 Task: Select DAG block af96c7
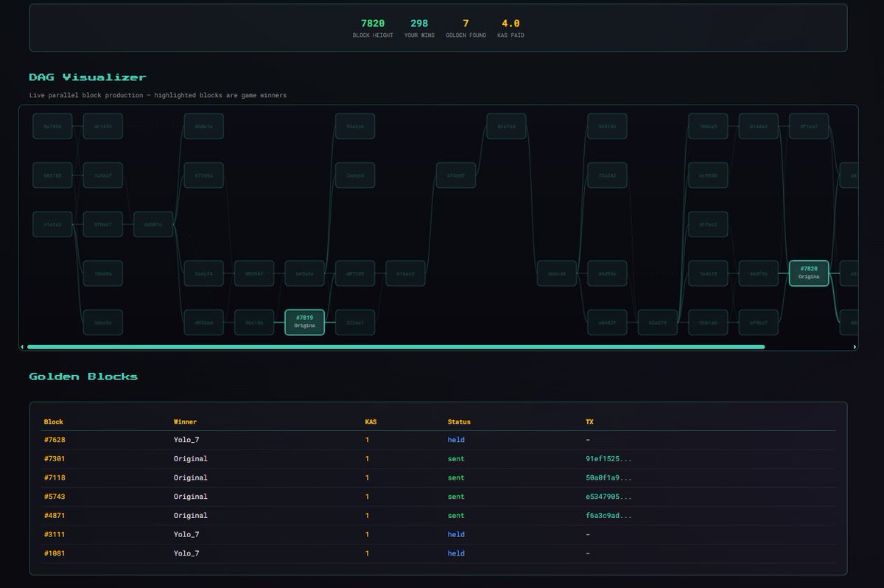tap(759, 322)
